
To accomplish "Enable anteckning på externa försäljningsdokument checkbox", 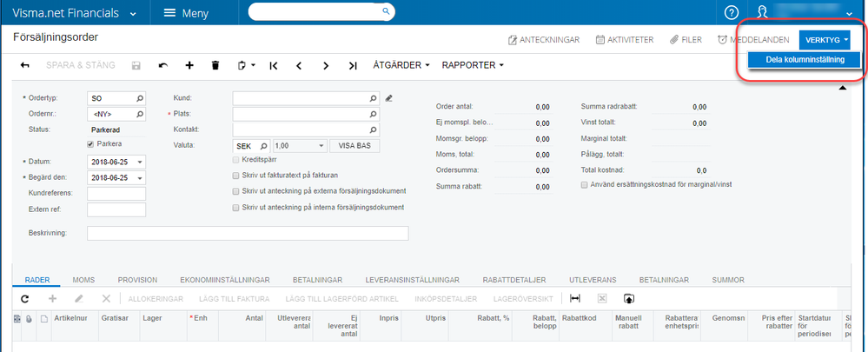I will click(x=235, y=191).
